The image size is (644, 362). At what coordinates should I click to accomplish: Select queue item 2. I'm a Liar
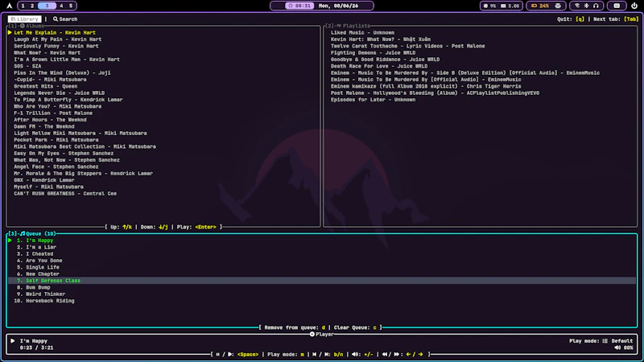click(36, 247)
